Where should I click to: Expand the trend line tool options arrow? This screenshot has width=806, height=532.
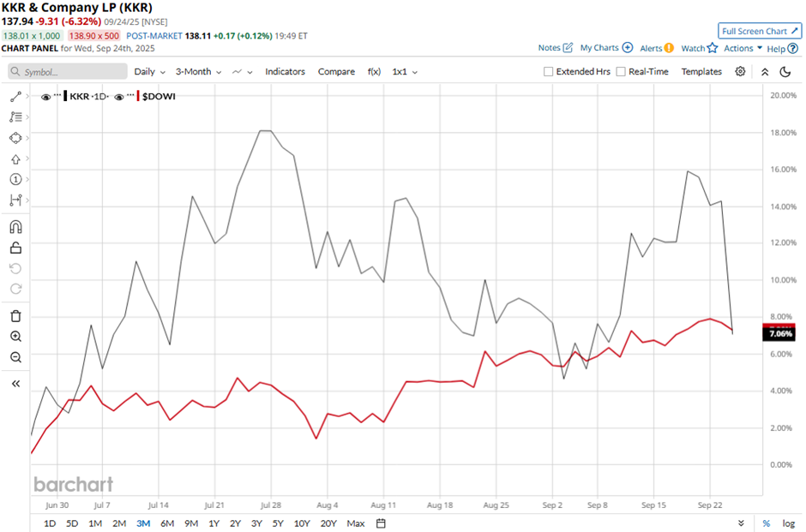click(27, 97)
